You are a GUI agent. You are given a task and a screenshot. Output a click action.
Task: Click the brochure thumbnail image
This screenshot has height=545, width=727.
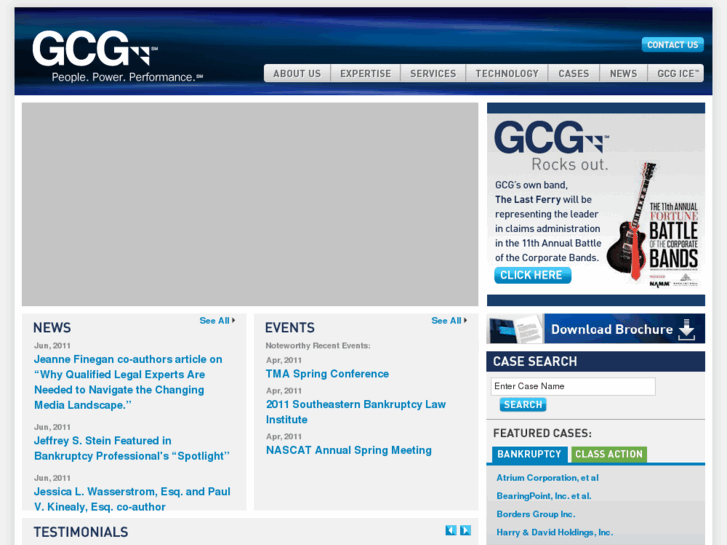[x=515, y=329]
